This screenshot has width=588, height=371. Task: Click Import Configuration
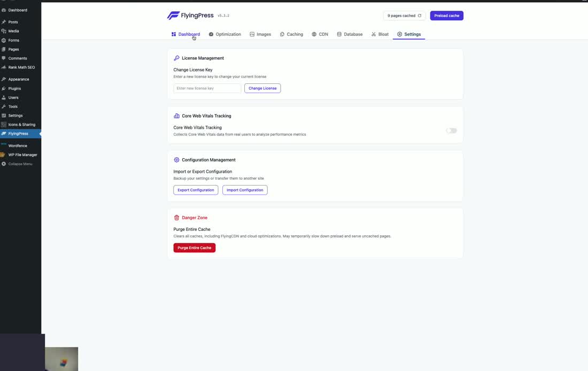245,190
